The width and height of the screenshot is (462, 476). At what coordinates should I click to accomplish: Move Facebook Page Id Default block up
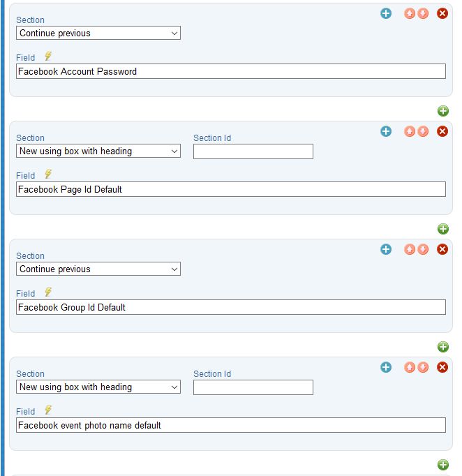(x=410, y=131)
